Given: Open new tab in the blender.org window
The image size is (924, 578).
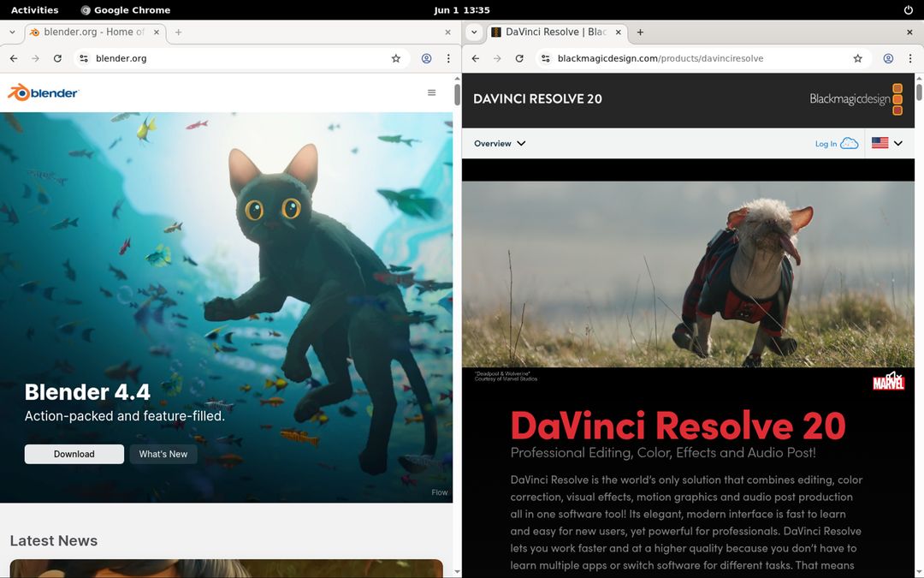Looking at the screenshot, I should click(178, 33).
